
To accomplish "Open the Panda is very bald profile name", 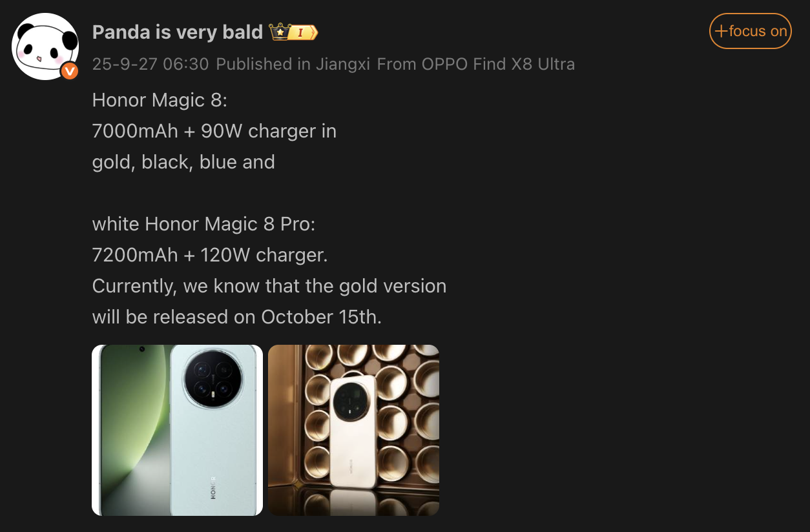I will click(x=178, y=32).
